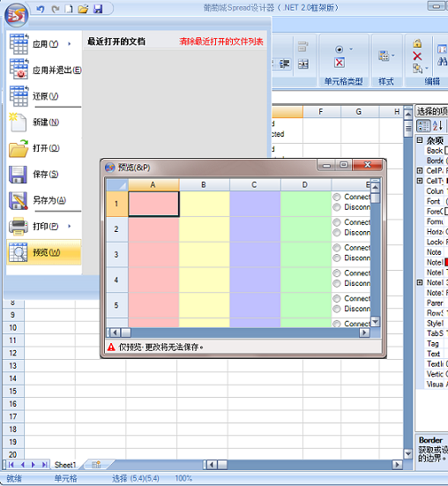Expand the Note property node with plus sign
448x486 pixels.
[420, 282]
